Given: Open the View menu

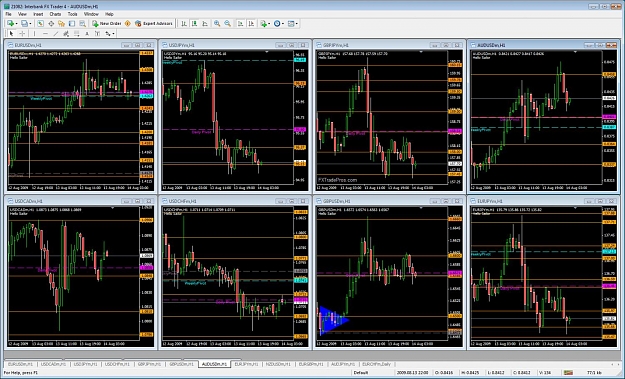Looking at the screenshot, I should [22, 14].
